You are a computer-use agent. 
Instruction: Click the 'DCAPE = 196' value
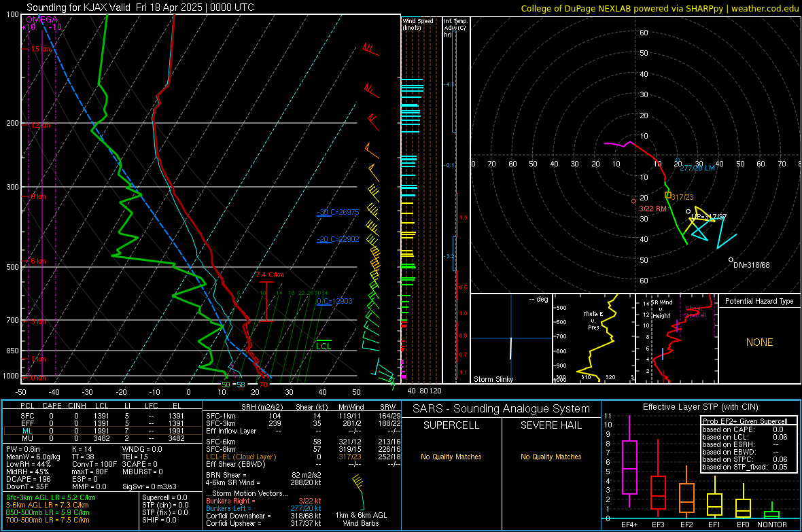click(x=27, y=479)
